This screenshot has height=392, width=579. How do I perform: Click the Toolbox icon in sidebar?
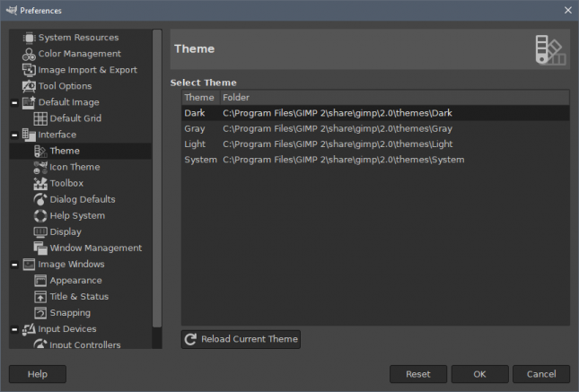40,184
